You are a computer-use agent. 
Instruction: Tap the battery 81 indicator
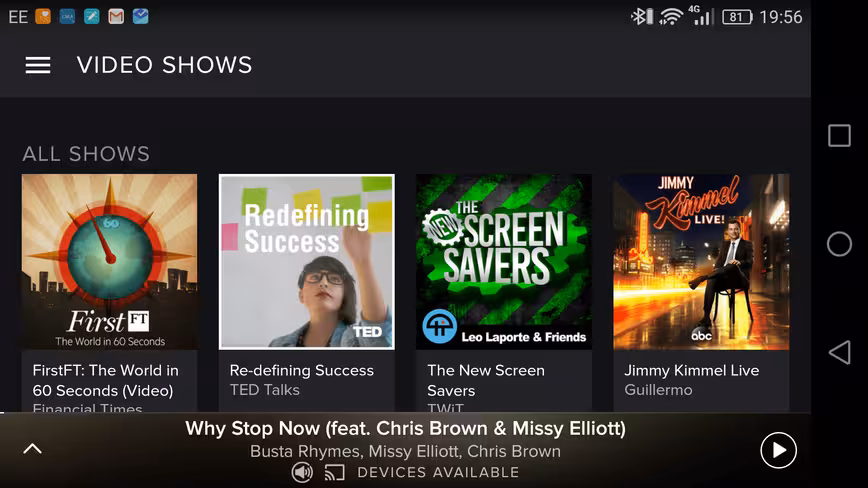(737, 17)
